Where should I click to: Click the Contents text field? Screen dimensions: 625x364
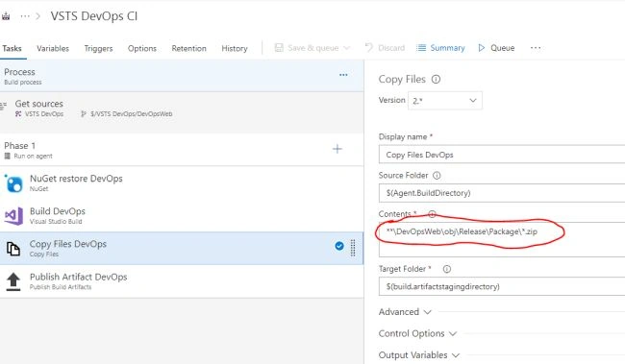click(x=501, y=239)
